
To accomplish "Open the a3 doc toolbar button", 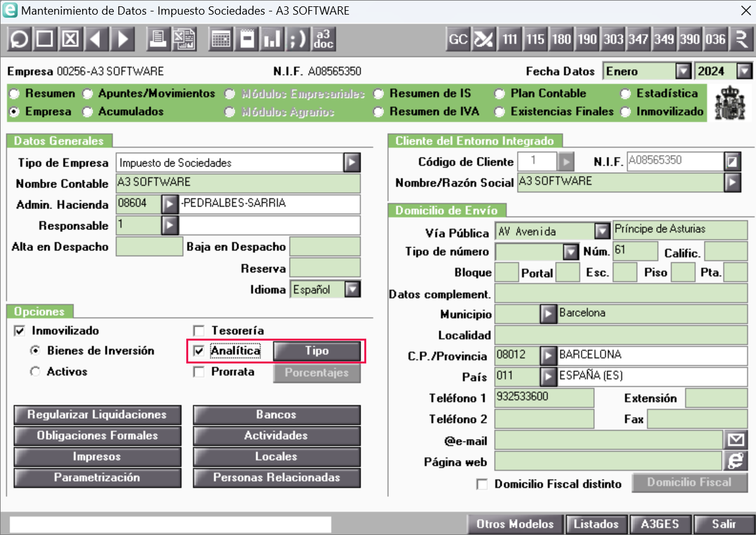I will [x=324, y=39].
